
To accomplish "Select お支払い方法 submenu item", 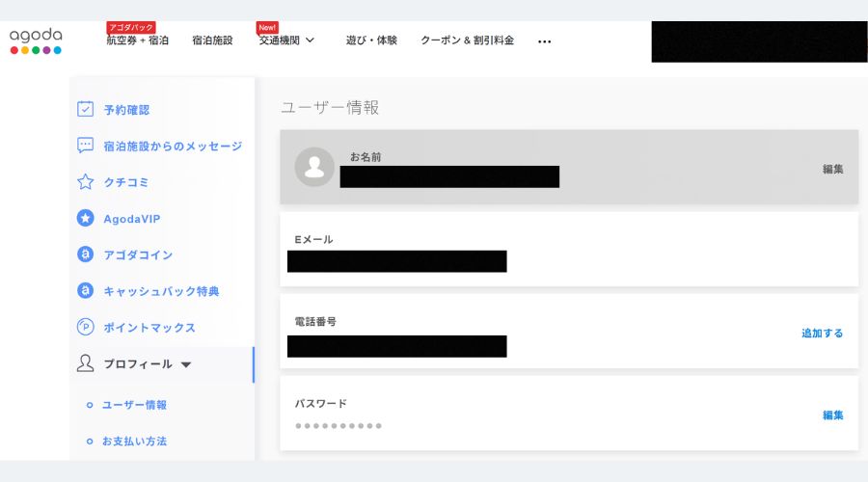I will (x=134, y=442).
